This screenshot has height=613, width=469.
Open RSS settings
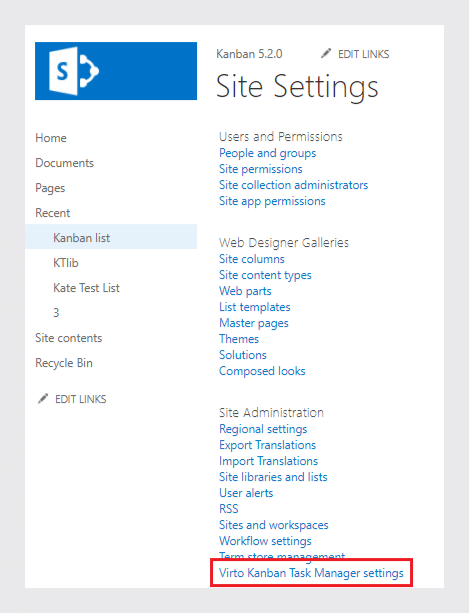[x=229, y=509]
